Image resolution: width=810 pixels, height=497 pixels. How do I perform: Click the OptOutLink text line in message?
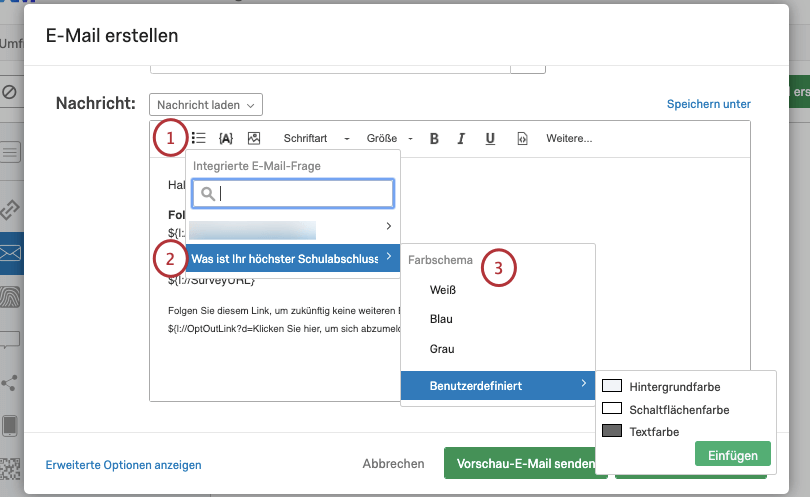284,329
